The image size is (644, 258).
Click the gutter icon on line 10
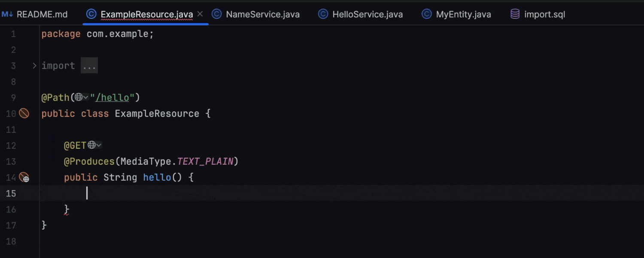(24, 114)
